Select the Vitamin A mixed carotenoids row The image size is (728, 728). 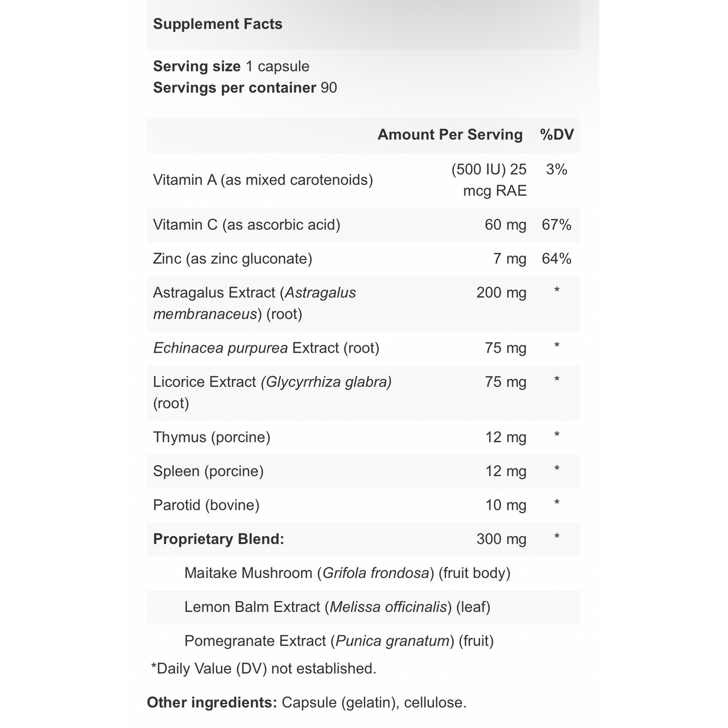click(x=364, y=180)
